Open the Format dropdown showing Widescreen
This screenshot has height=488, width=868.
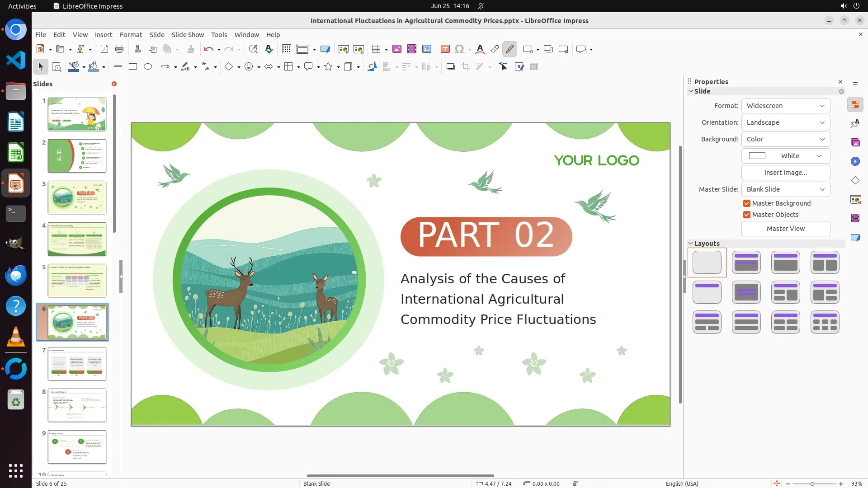(785, 106)
